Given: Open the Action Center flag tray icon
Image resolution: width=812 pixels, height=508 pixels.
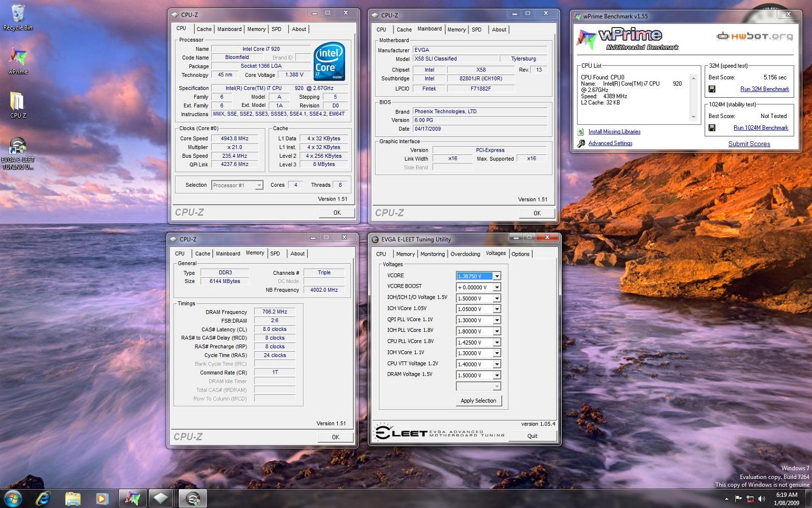Looking at the screenshot, I should [738, 499].
